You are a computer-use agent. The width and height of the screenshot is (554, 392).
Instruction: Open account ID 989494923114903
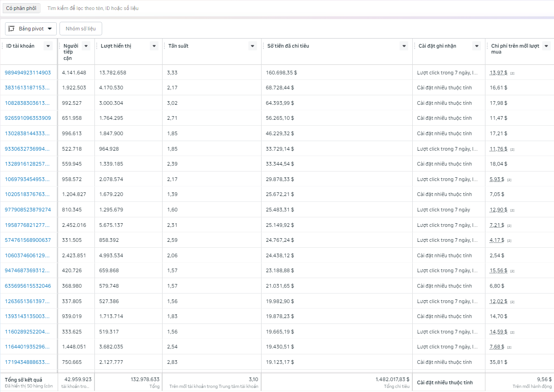(x=28, y=73)
